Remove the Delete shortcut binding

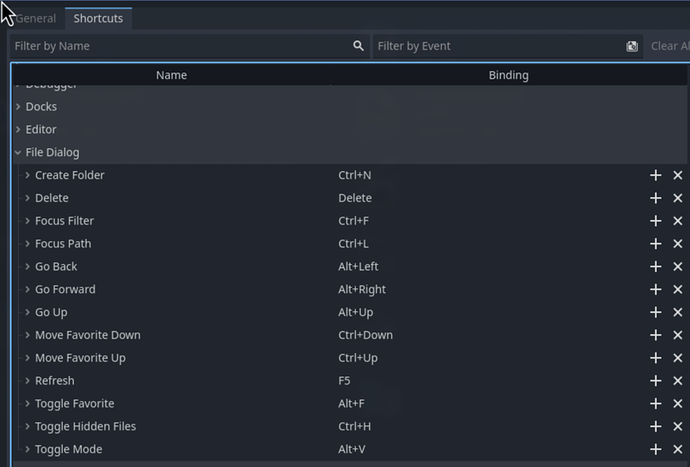(x=678, y=198)
